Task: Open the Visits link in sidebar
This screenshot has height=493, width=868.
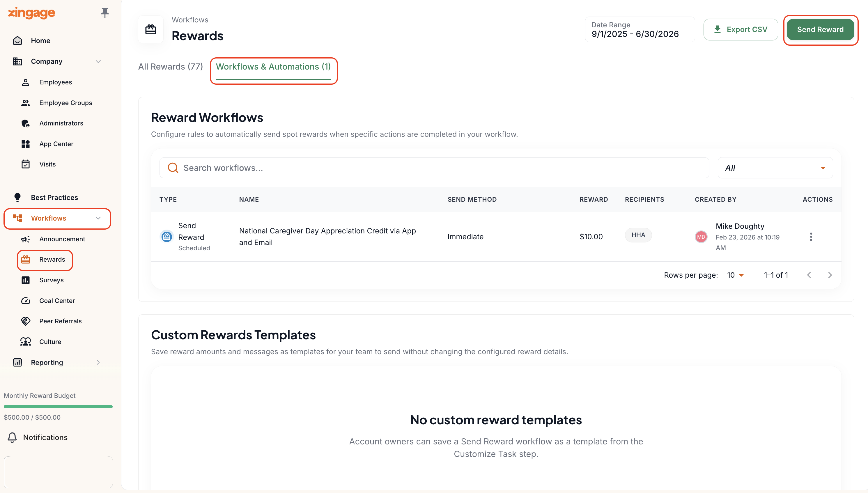Action: [47, 164]
